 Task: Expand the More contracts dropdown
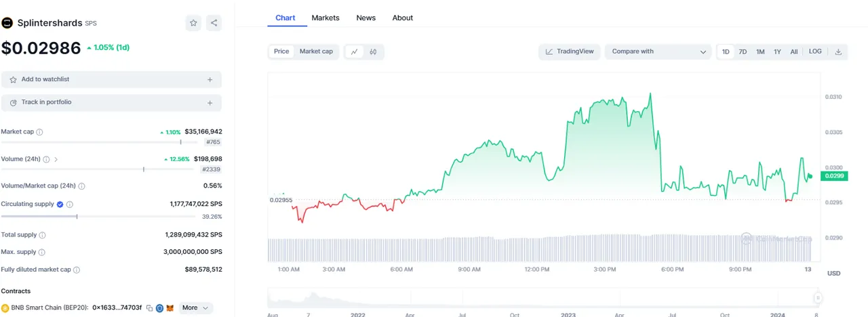(x=195, y=308)
